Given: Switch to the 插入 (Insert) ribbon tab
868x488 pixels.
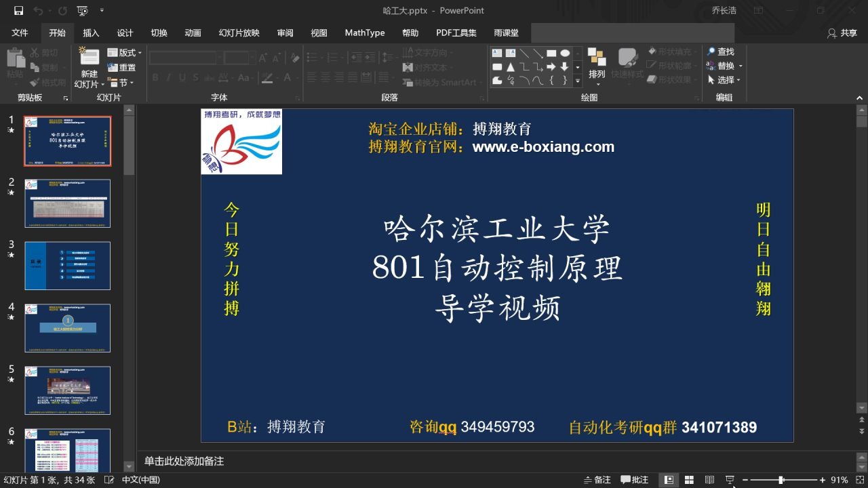Looking at the screenshot, I should [x=91, y=32].
